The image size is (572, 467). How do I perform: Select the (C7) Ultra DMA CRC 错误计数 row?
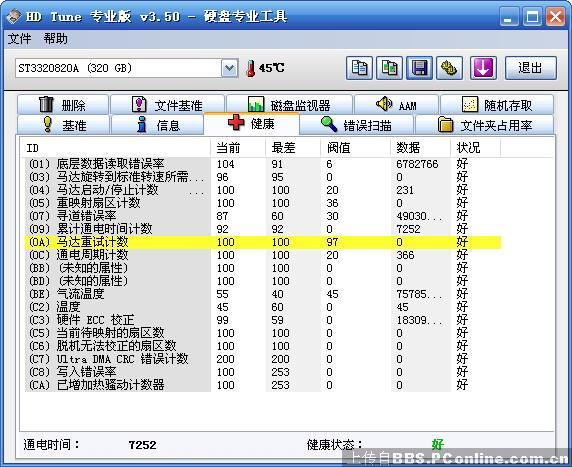[263, 359]
